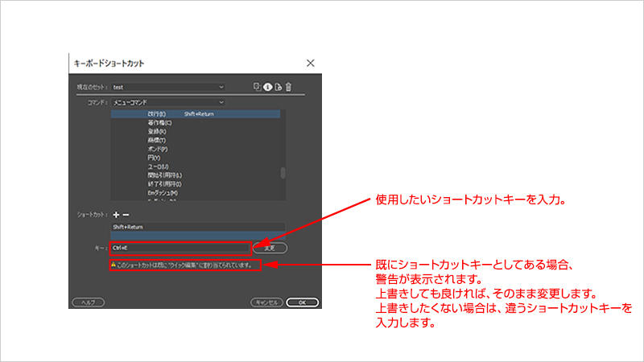Screen dimensions: 644x362
Task: Click the 変更 button
Action: [x=270, y=248]
